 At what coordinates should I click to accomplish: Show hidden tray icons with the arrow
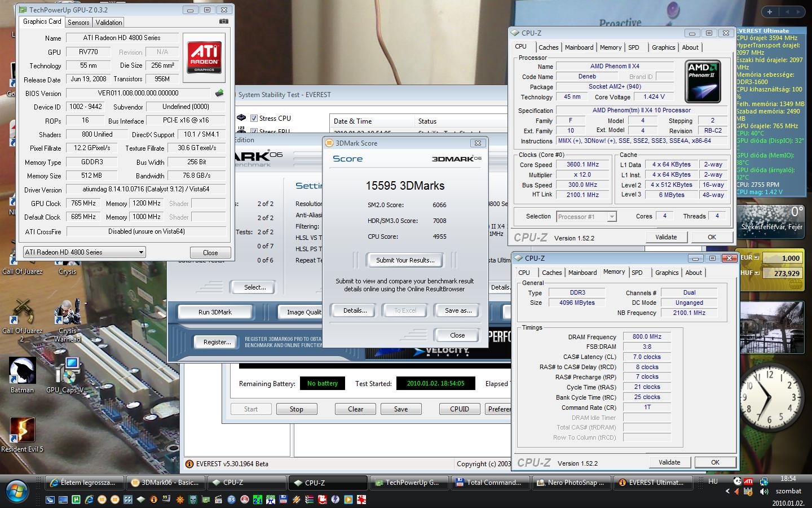pyautogui.click(x=727, y=491)
